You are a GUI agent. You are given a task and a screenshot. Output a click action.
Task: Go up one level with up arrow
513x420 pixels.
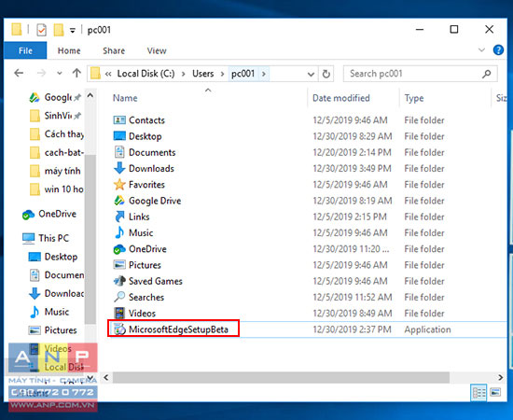(x=76, y=73)
